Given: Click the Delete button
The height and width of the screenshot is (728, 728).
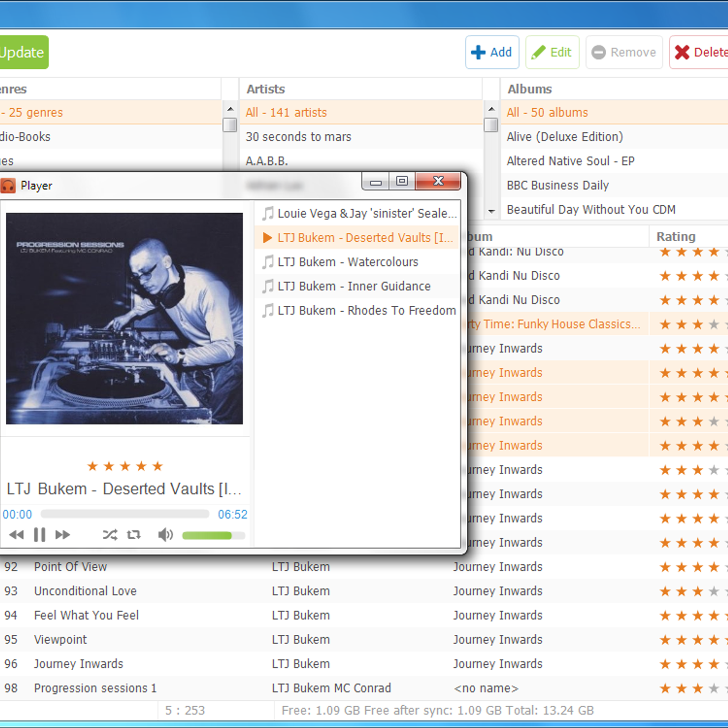Looking at the screenshot, I should tap(699, 52).
